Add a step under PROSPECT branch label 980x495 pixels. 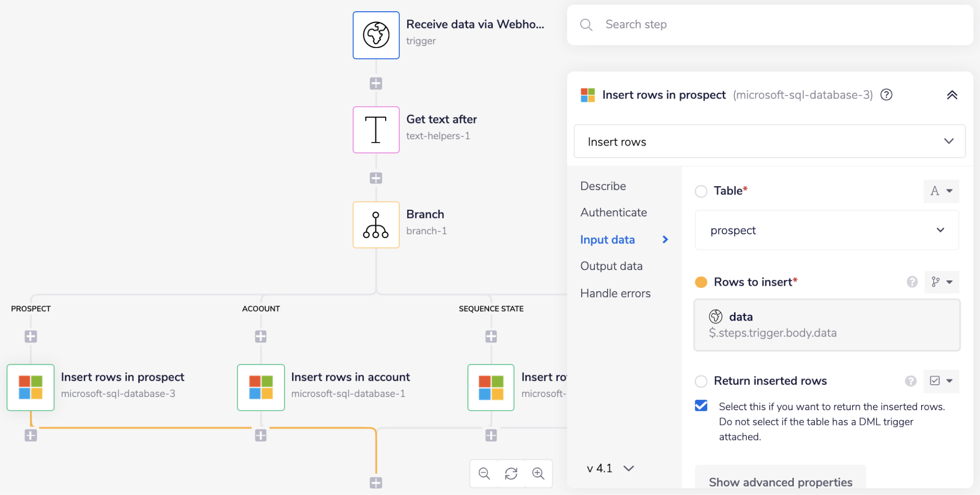pos(31,337)
